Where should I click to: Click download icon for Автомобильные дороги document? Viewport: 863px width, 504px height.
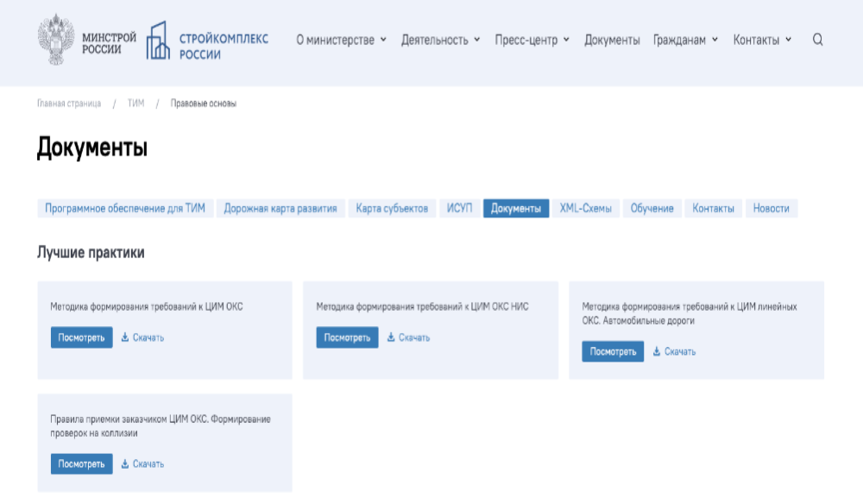[656, 352]
